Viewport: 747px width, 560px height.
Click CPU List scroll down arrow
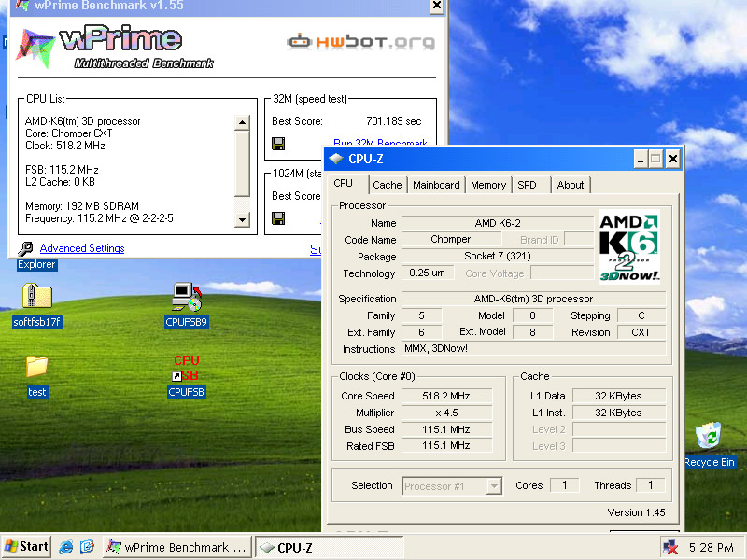[243, 219]
